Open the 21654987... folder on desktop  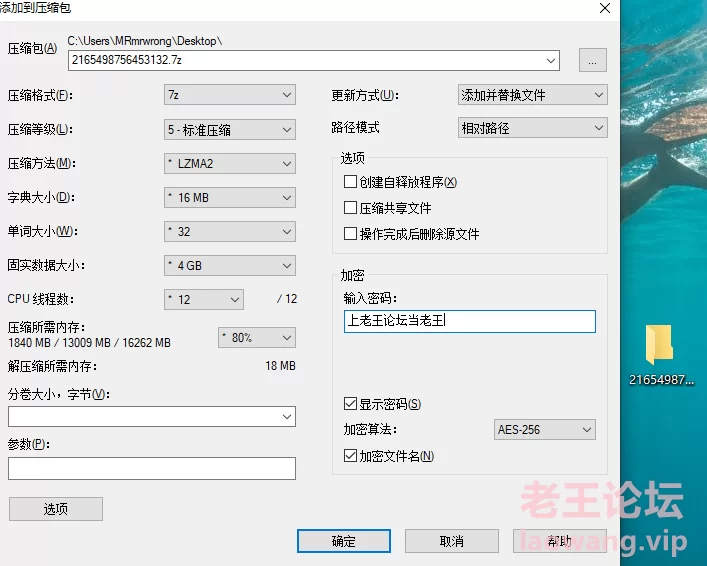pos(661,354)
